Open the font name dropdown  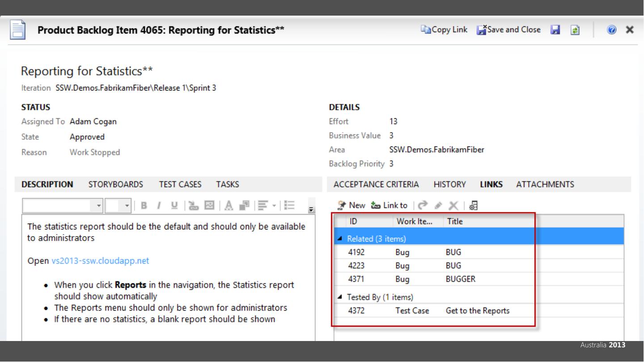coord(99,206)
